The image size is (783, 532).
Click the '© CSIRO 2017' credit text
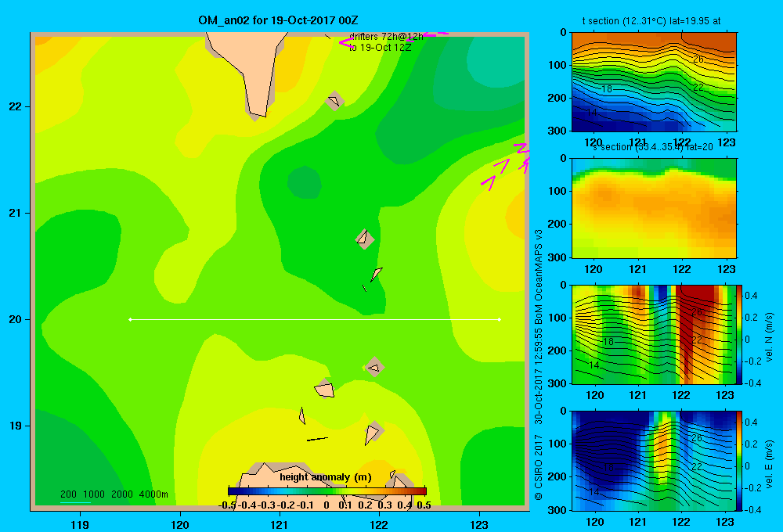pyautogui.click(x=539, y=468)
